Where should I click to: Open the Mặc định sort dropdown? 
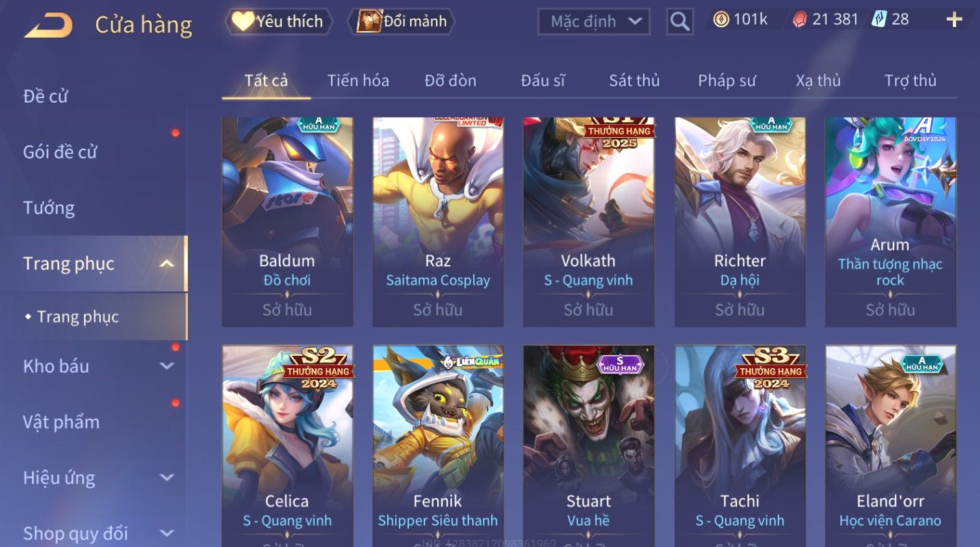click(594, 21)
